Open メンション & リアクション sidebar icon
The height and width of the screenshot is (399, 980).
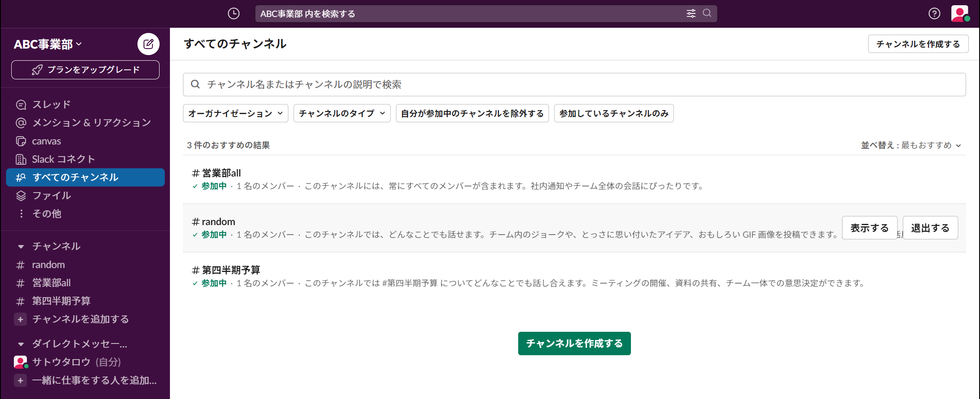tap(20, 122)
